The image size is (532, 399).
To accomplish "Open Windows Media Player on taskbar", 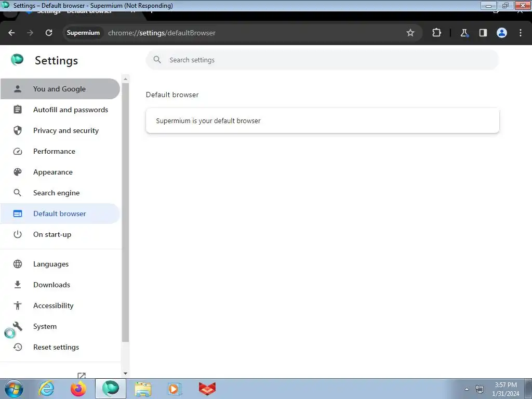I will click(175, 389).
